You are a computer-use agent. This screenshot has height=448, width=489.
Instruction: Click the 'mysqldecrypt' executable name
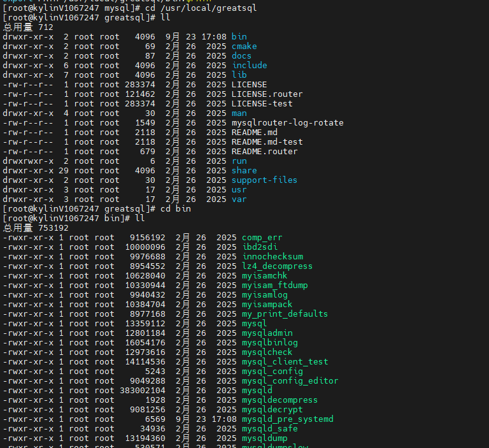(x=273, y=410)
